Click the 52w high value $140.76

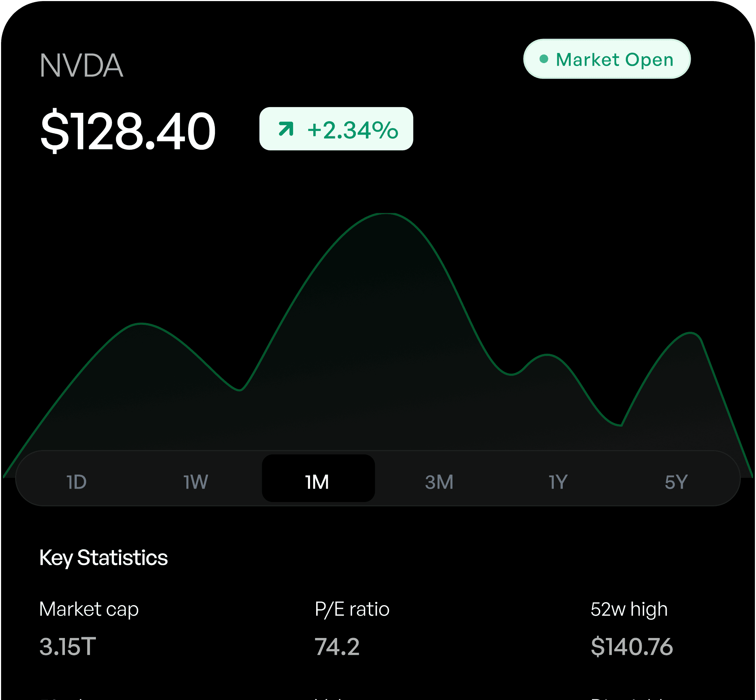pos(632,647)
